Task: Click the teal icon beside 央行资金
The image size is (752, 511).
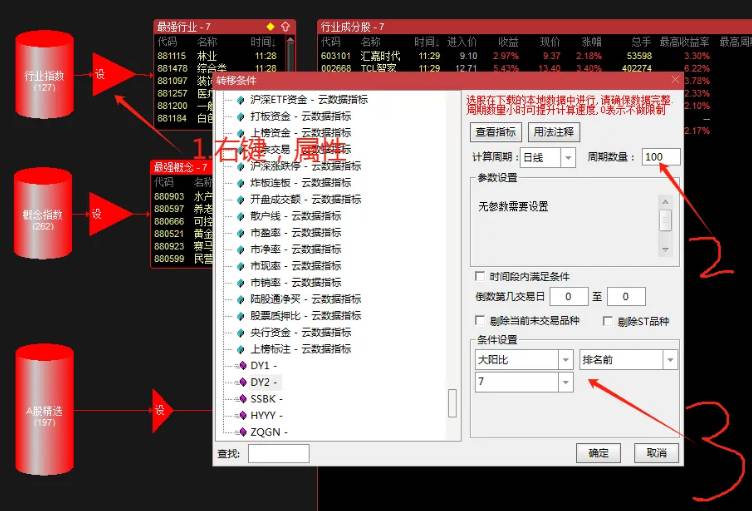Action: point(241,333)
